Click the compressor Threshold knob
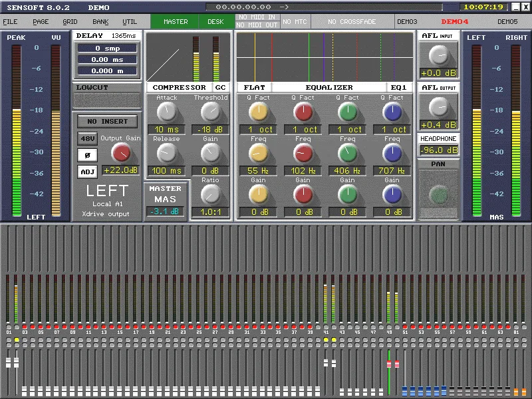Image resolution: width=532 pixels, height=399 pixels. point(210,112)
